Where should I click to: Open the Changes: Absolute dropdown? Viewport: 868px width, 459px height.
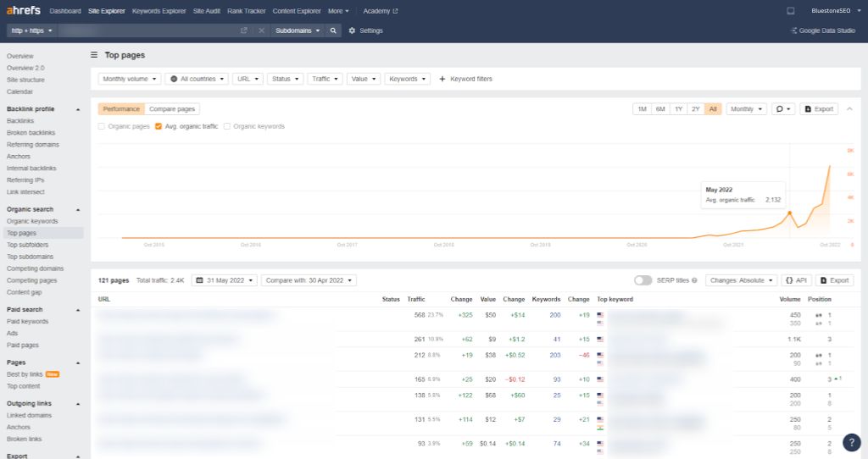click(740, 280)
